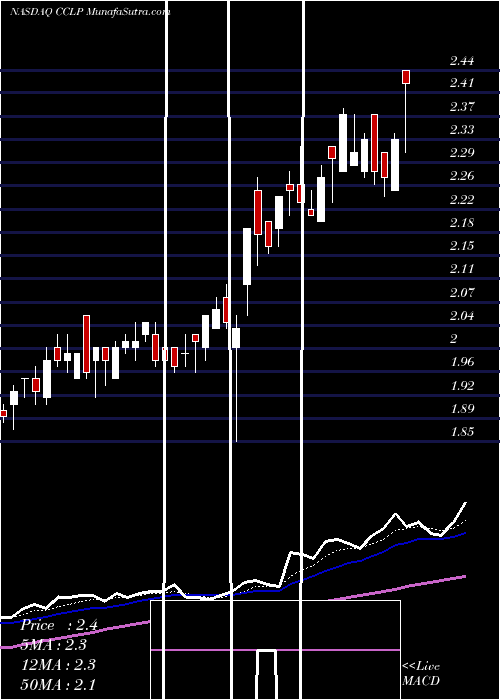Select the 2.11 price axis label
This screenshot has height=700, width=500.
[462, 269]
